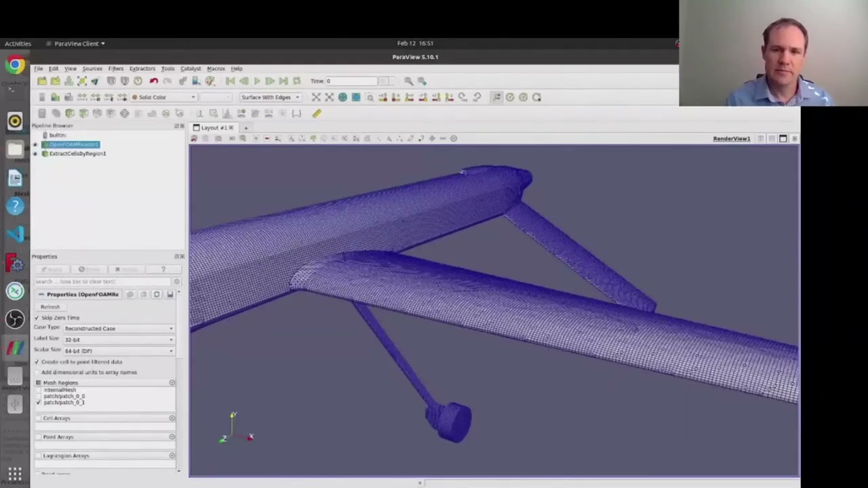The height and width of the screenshot is (488, 868).
Task: Click the Reset camera icon
Action: [316, 97]
